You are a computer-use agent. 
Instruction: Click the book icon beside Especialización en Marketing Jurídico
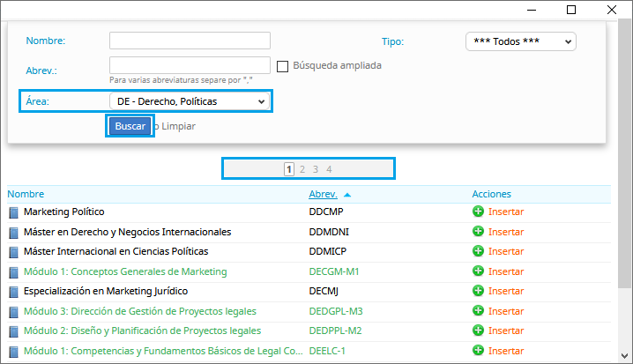tap(13, 292)
